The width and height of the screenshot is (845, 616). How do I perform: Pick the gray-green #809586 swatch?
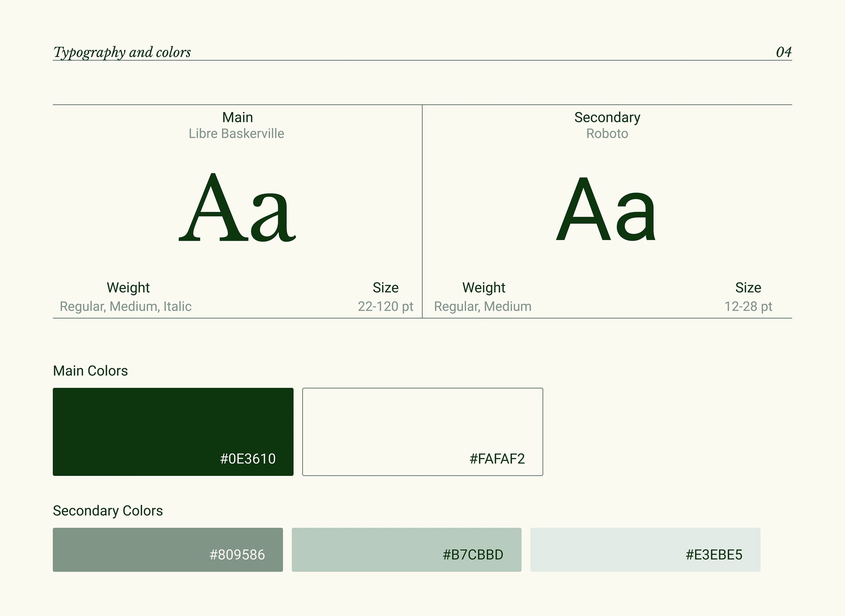point(168,549)
